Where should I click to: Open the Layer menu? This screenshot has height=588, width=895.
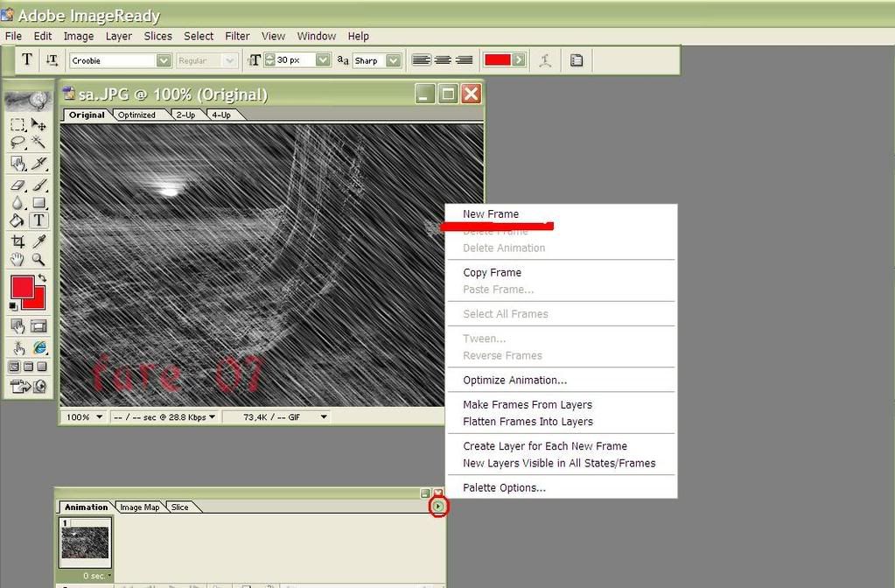[x=119, y=36]
